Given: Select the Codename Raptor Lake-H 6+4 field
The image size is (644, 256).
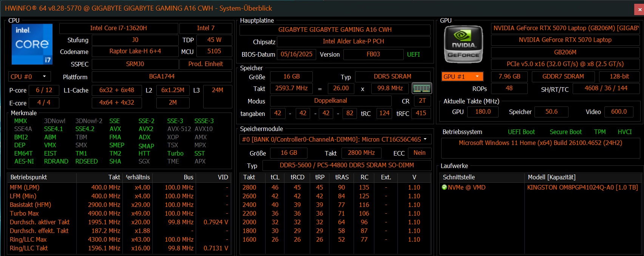Looking at the screenshot, I should point(135,51).
